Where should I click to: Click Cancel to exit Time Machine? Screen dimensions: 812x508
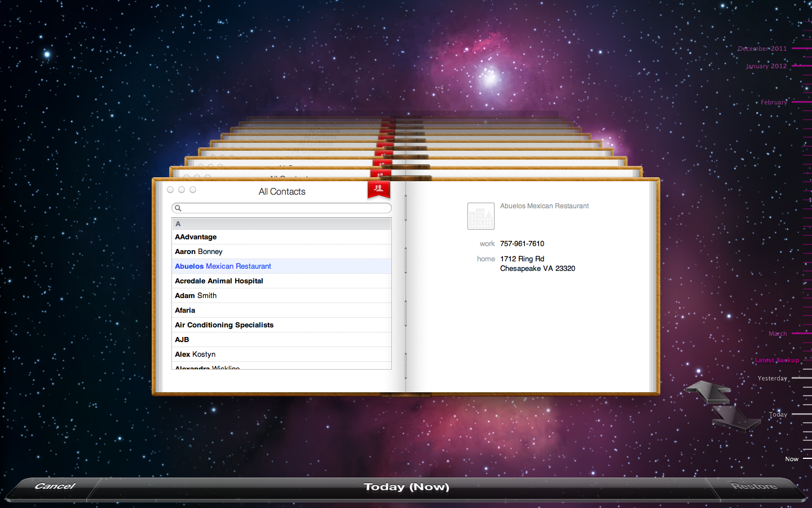(x=55, y=487)
